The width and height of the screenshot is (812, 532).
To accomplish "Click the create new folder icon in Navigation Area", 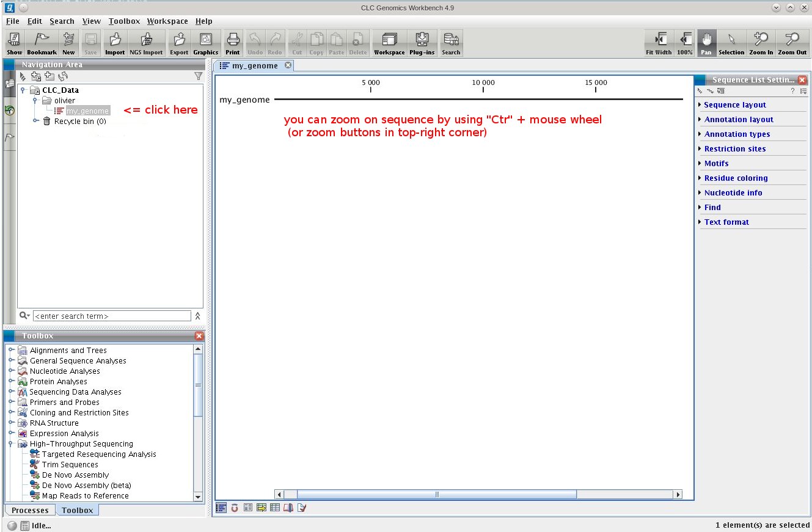I will click(x=49, y=76).
